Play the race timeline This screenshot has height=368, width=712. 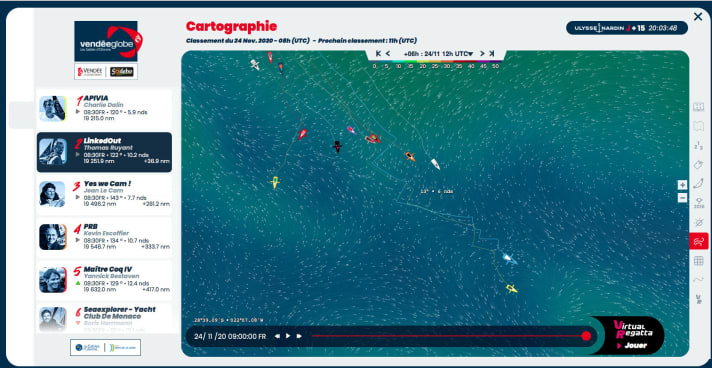coord(288,336)
